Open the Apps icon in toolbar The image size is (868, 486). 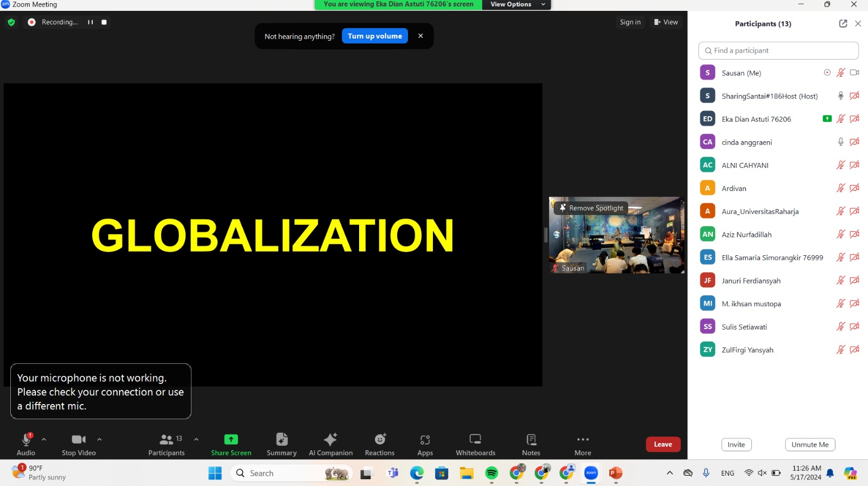pyautogui.click(x=425, y=444)
